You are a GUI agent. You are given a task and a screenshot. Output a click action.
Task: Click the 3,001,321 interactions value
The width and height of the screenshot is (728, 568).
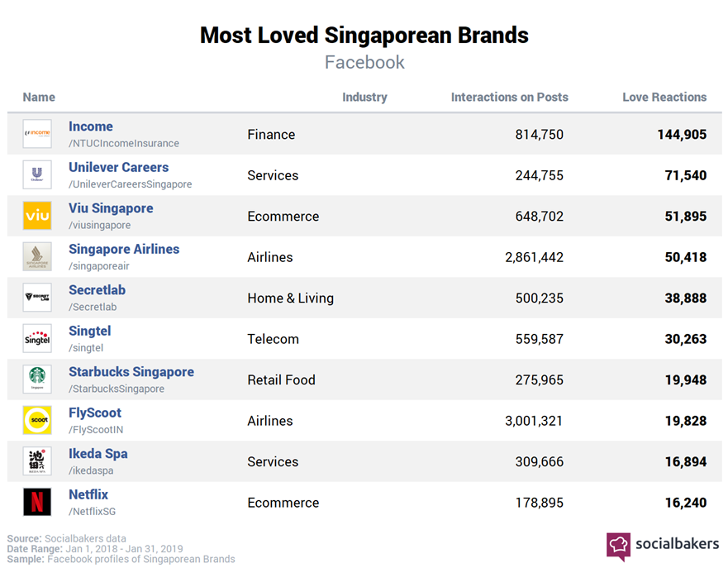pos(534,420)
